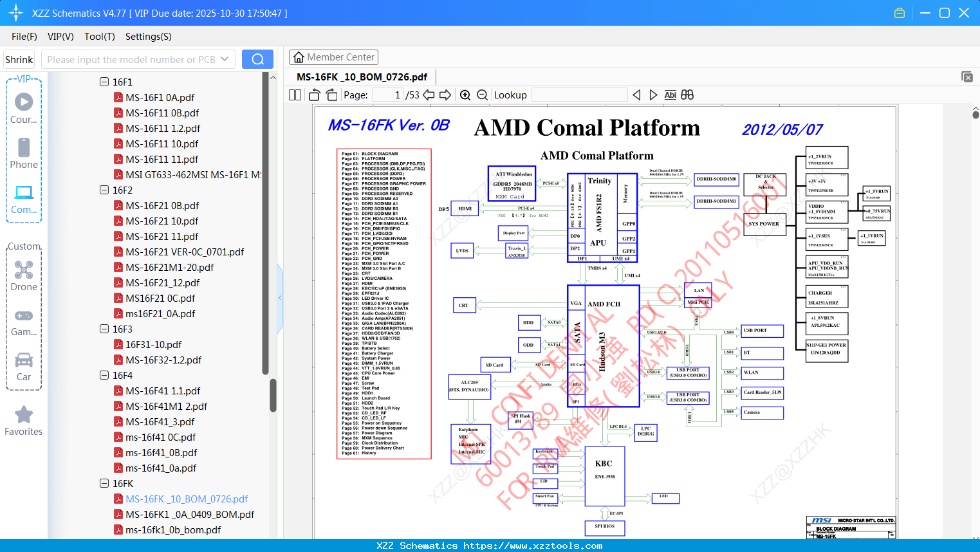Focus the page number field

(x=387, y=95)
